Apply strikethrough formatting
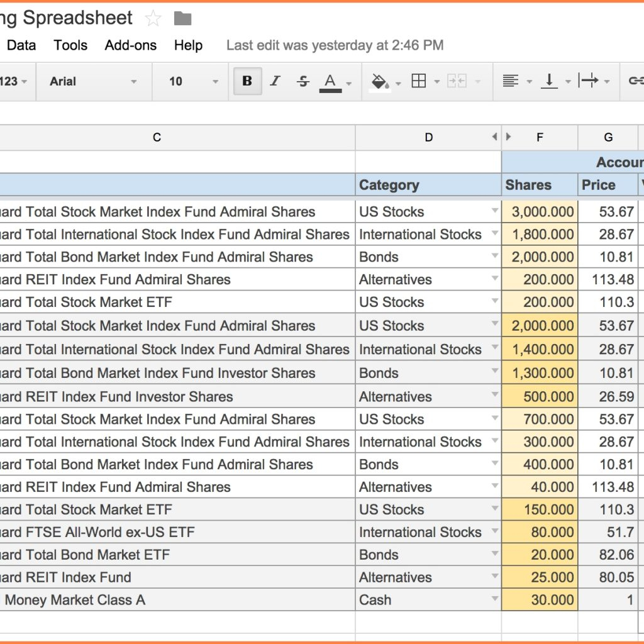Screen dimensions: 644x644 point(303,81)
